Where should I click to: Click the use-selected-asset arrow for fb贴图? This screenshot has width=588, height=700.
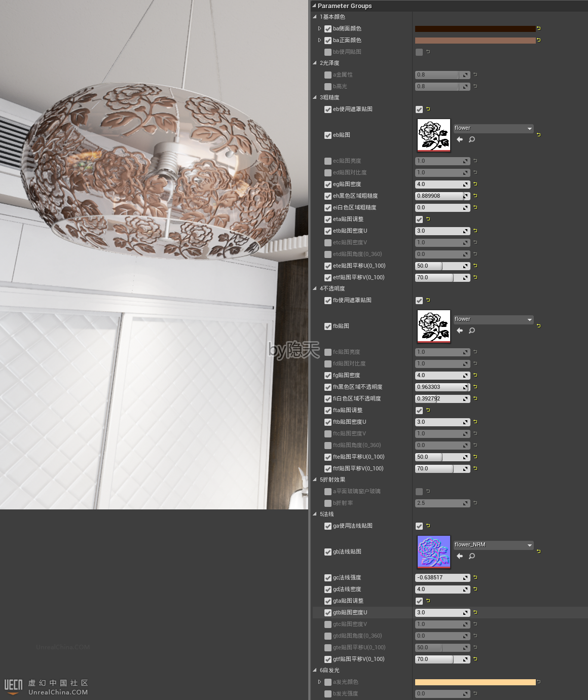(460, 330)
